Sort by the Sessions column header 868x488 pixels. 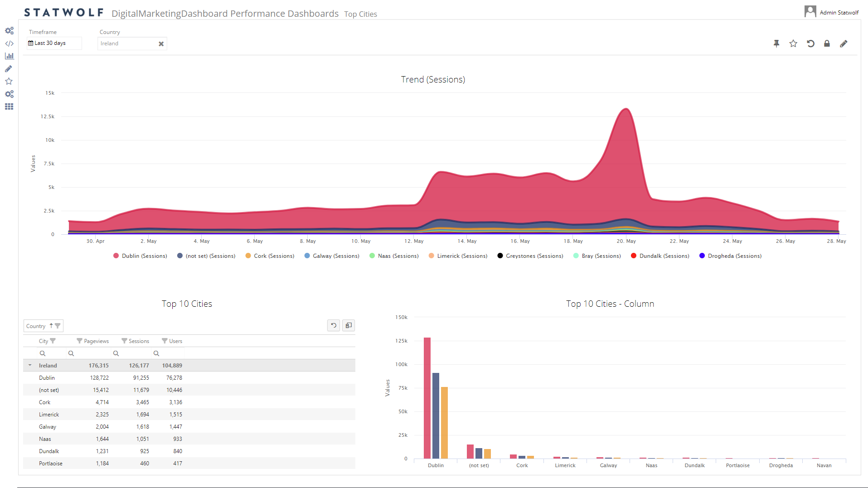click(x=139, y=341)
